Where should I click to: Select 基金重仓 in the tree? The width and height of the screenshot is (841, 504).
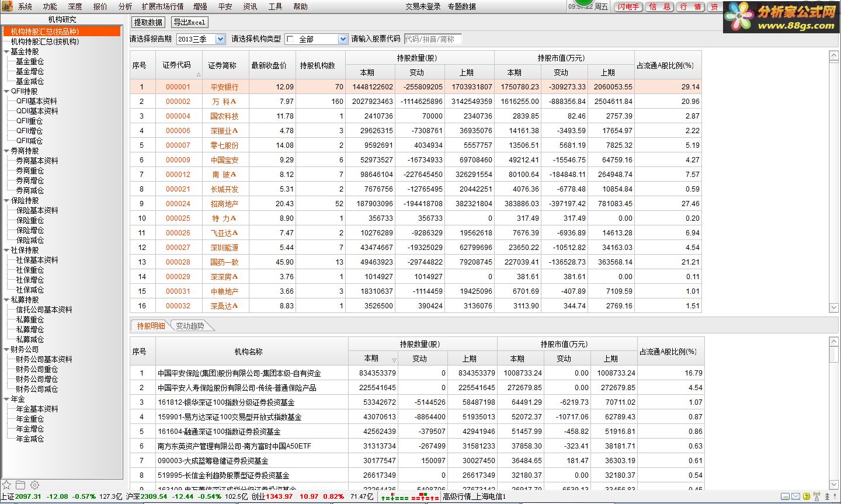point(30,61)
